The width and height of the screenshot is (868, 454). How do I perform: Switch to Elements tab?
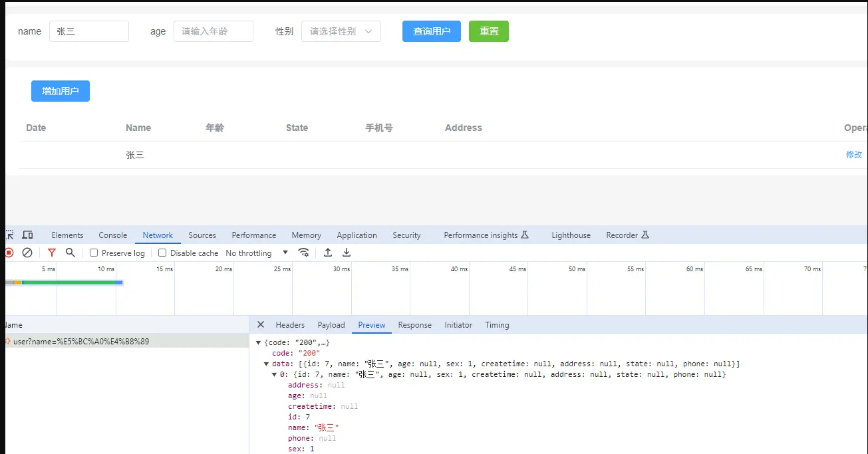coord(67,235)
